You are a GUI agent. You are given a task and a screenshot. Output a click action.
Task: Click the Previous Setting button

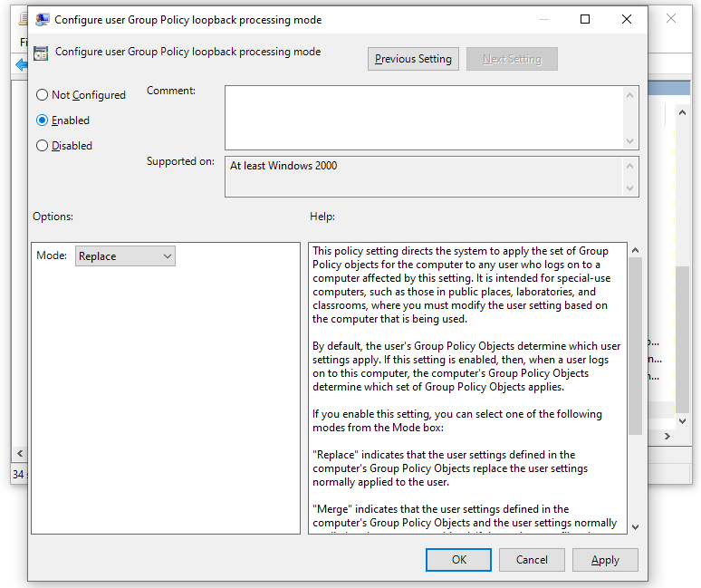(x=413, y=59)
